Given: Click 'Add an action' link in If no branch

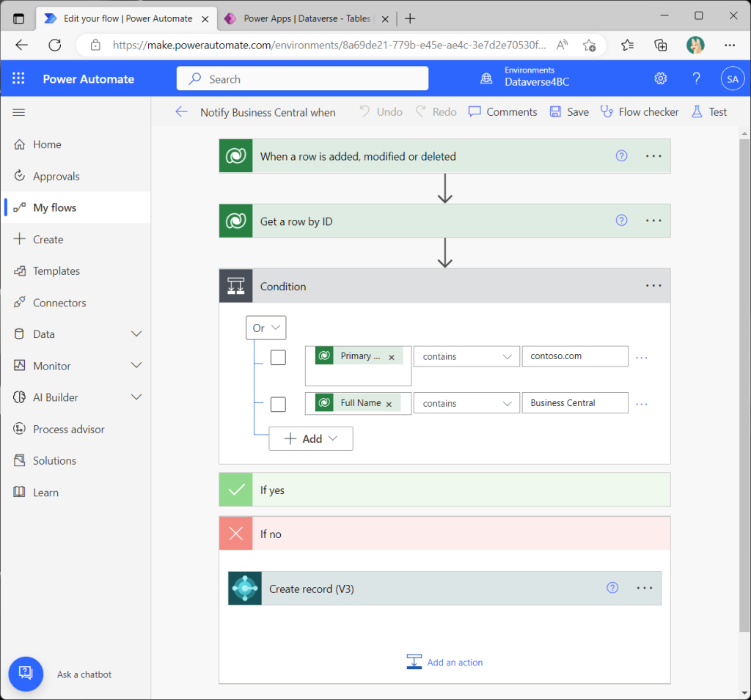Looking at the screenshot, I should 445,662.
